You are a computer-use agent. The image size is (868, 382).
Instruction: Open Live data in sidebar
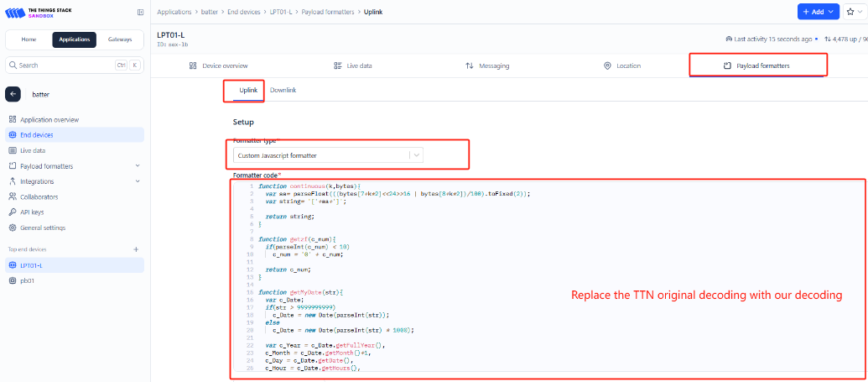tap(75, 150)
